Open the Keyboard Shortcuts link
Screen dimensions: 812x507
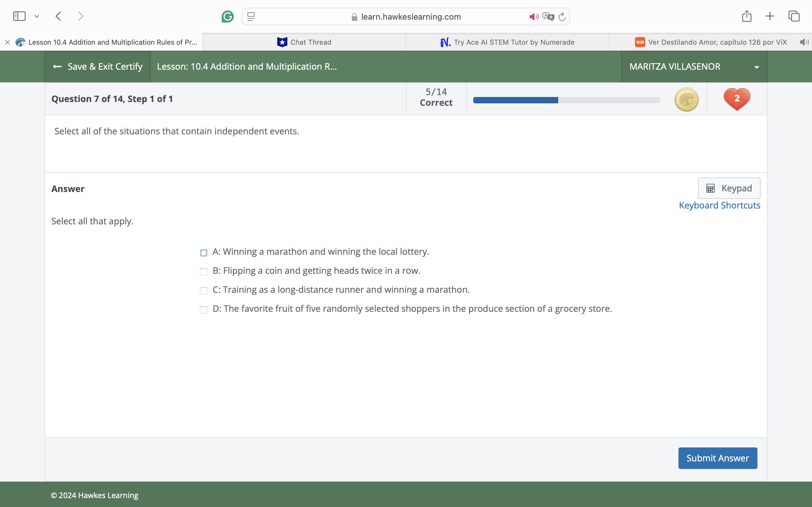tap(719, 205)
